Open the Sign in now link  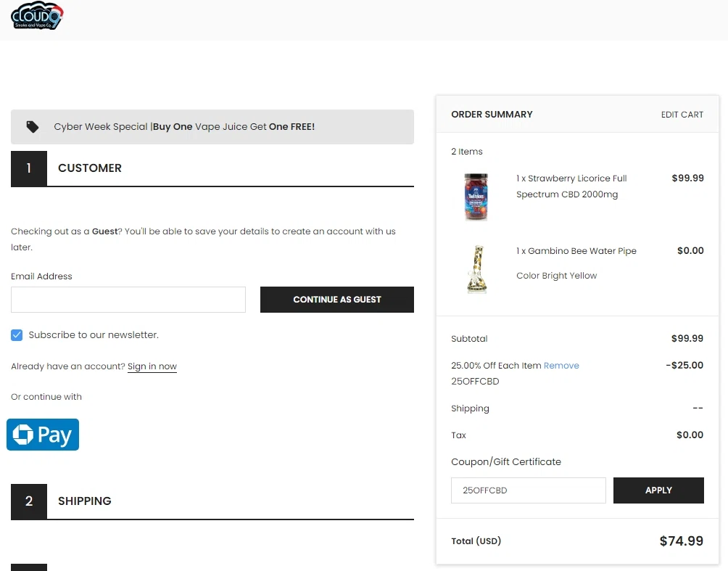tap(152, 366)
